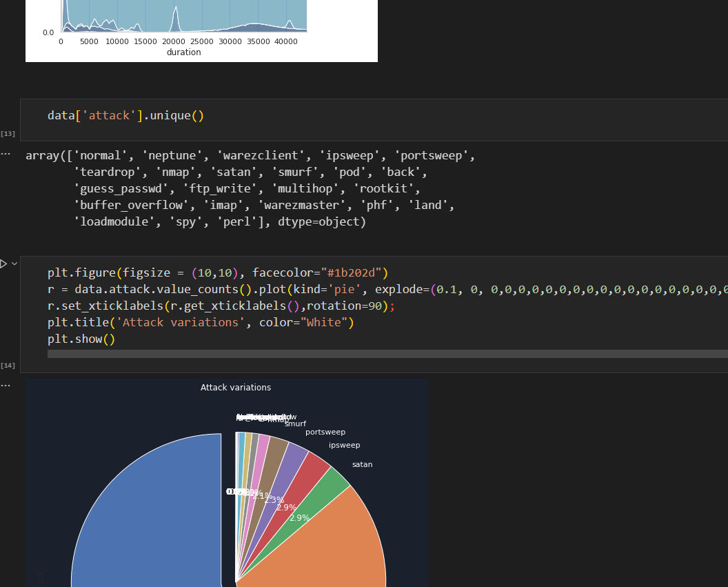Click the 'portsweep' pie chart label

click(325, 432)
